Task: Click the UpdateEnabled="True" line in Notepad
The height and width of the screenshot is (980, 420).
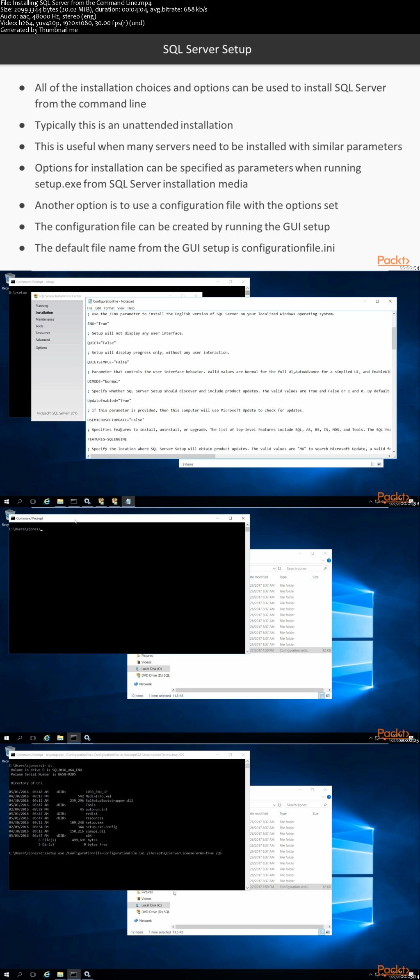Action: [x=110, y=401]
